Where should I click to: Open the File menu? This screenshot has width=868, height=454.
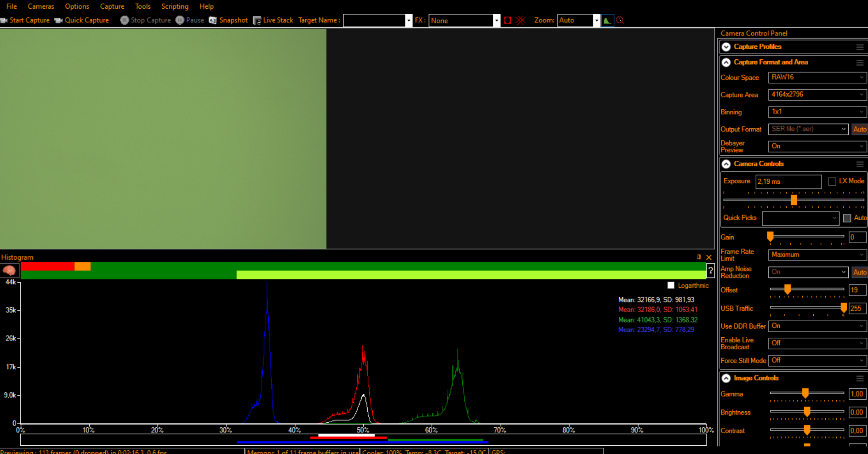(11, 6)
